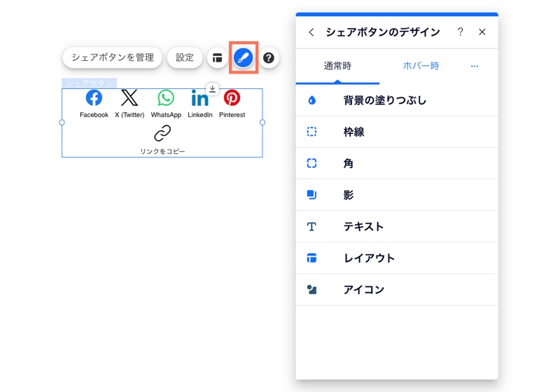Click the X (Twitter) share icon
Viewport: 560px width, 392px height.
(129, 97)
